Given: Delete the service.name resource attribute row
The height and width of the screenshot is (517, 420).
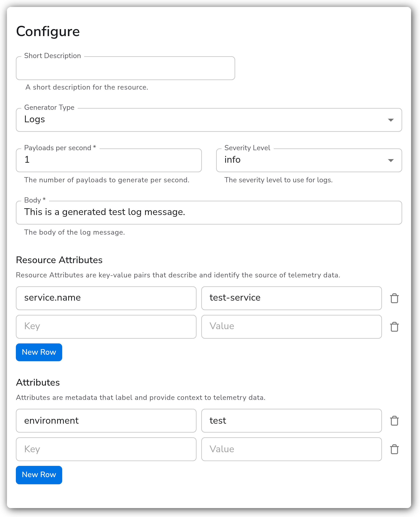Looking at the screenshot, I should 394,298.
